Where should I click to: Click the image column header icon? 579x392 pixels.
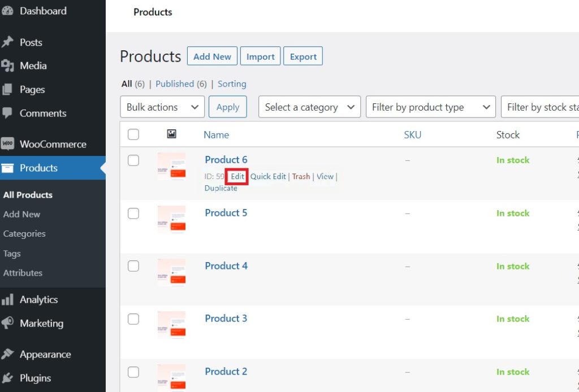coord(171,134)
